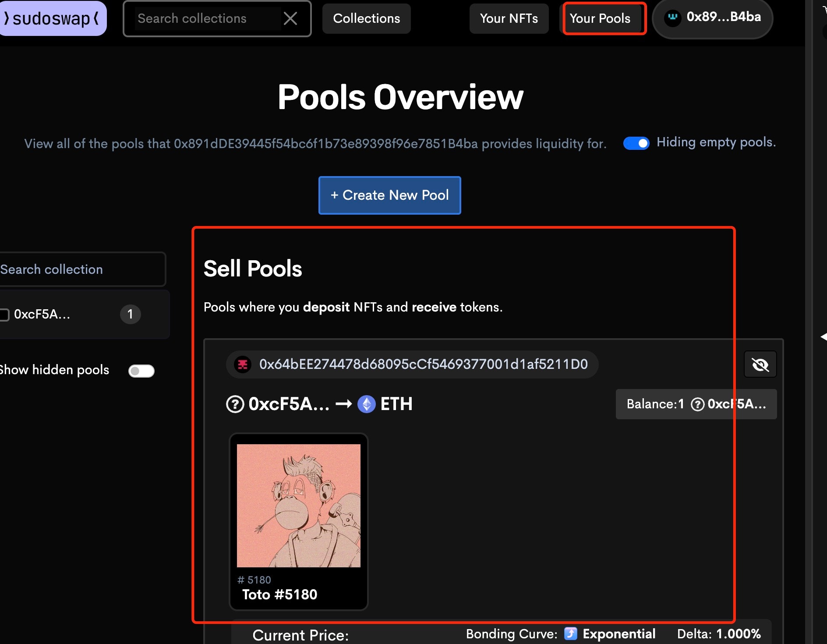827x644 pixels.
Task: Click the Create New Pool button
Action: [389, 195]
